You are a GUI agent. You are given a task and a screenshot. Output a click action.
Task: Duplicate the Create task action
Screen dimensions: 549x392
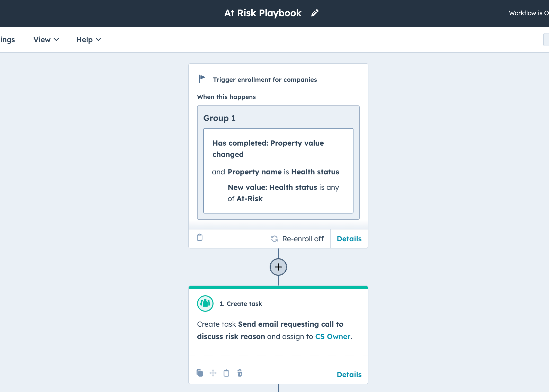pos(200,373)
